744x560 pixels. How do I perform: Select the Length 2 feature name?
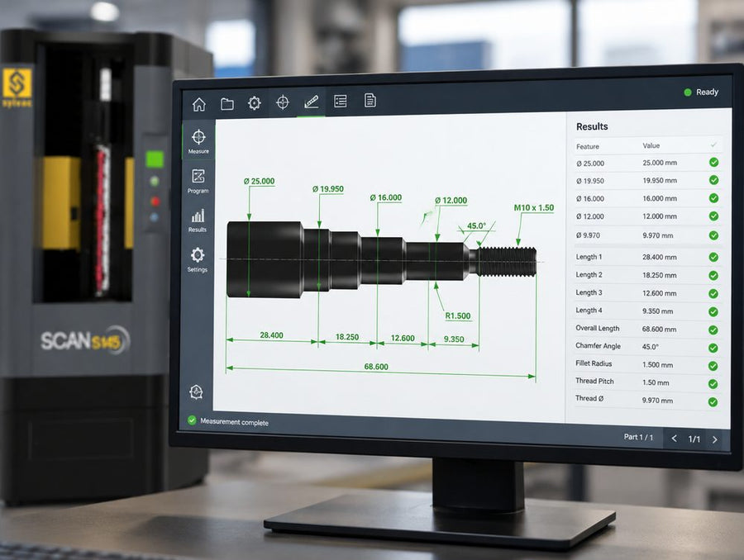[589, 274]
